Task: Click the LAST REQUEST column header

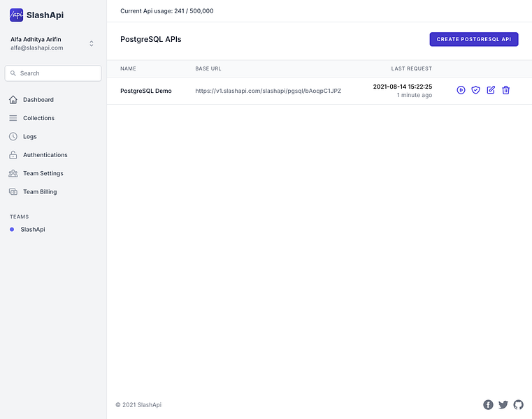Action: coord(412,68)
